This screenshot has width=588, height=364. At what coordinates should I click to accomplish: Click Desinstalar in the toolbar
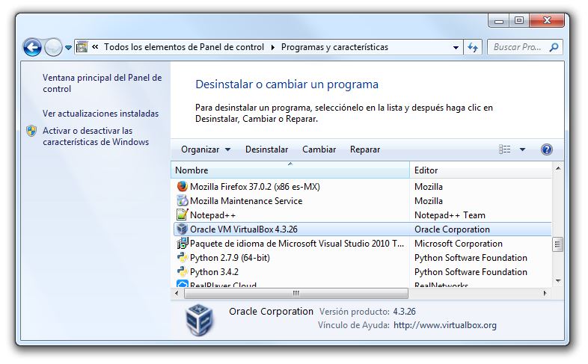(266, 149)
